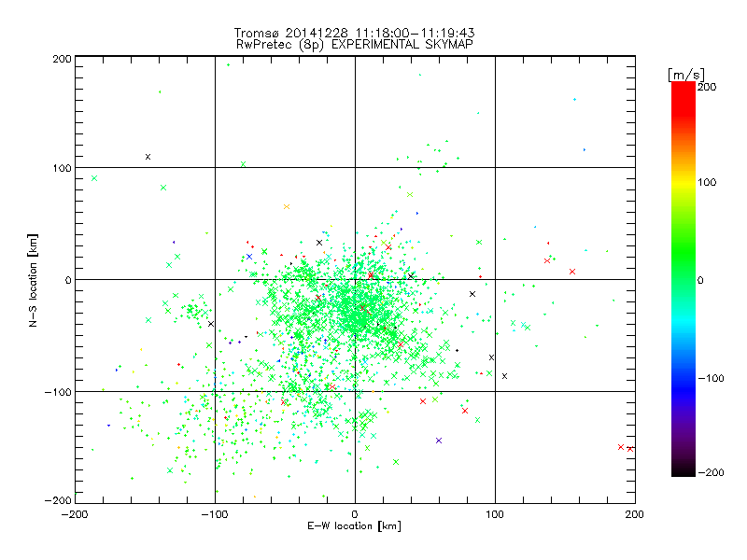Click the title line "Tromsø 20141228 11:18:00-11:19:43"

(x=355, y=33)
